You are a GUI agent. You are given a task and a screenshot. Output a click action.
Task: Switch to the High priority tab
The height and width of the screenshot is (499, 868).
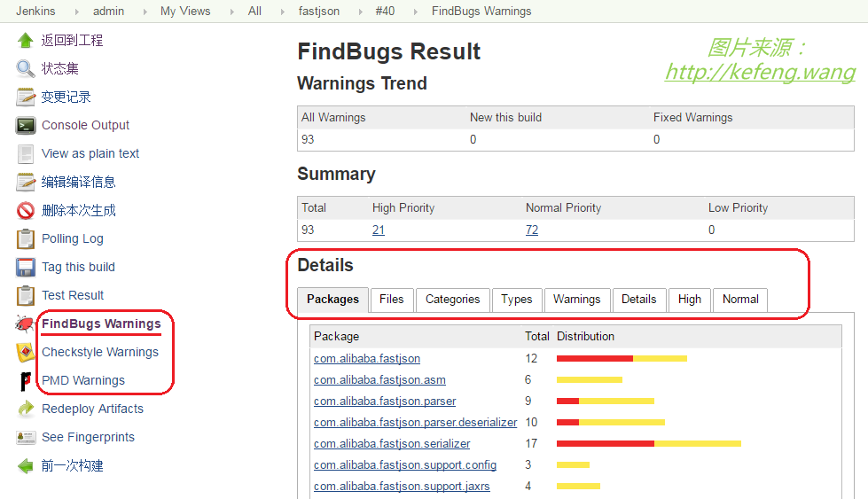pos(689,300)
